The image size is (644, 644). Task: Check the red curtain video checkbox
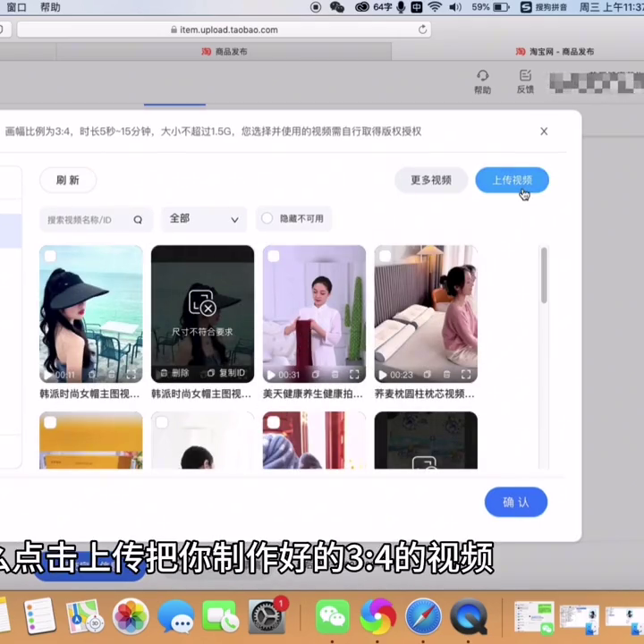click(x=274, y=422)
